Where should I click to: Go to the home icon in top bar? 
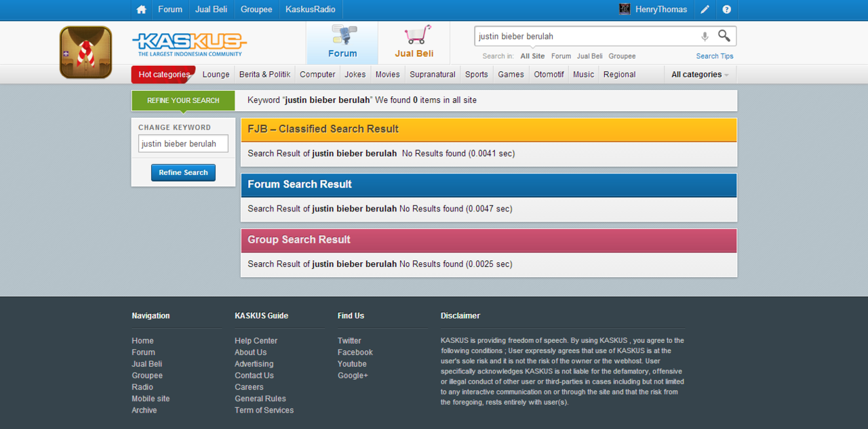pos(141,9)
